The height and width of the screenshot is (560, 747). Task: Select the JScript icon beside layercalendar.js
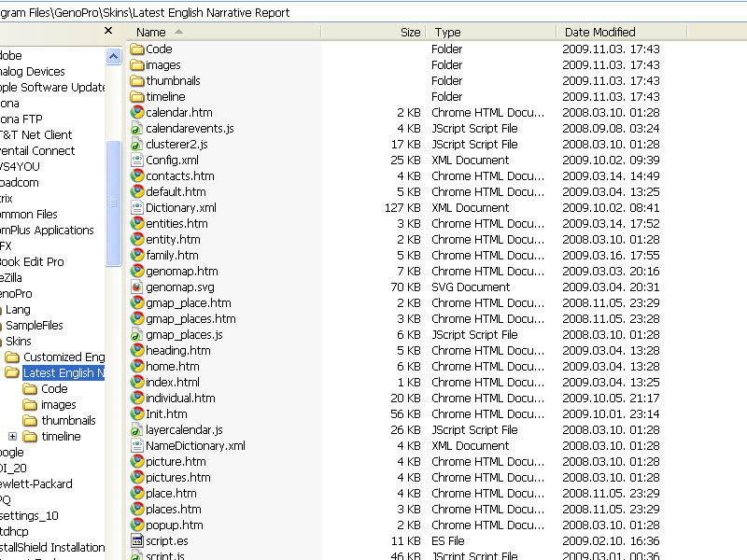[137, 430]
